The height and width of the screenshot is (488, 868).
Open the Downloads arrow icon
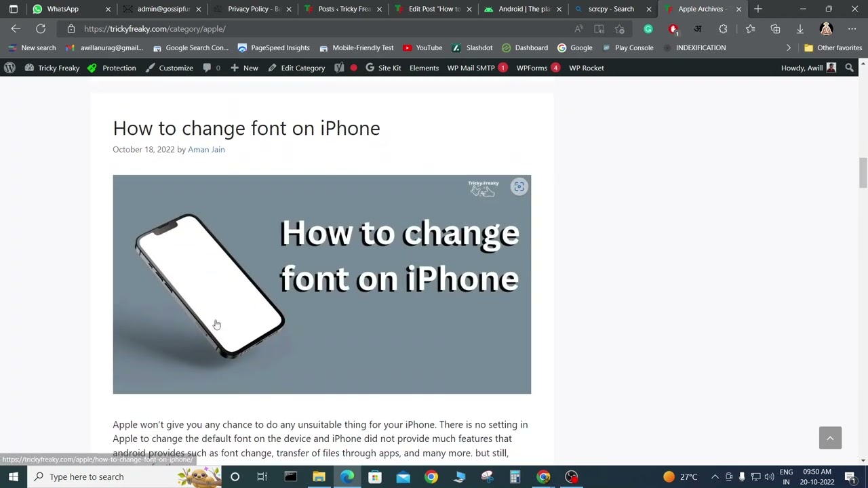click(800, 29)
